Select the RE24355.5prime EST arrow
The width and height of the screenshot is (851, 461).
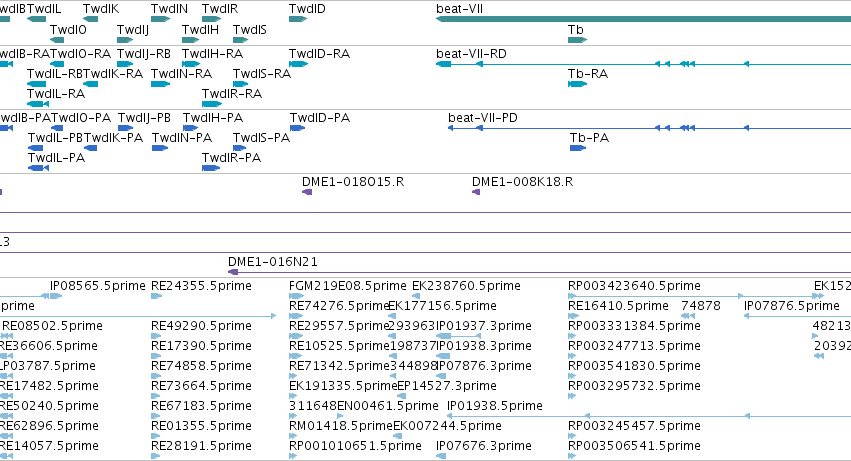pyautogui.click(x=156, y=296)
